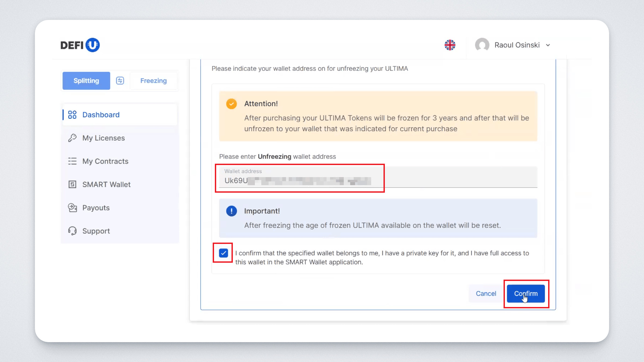Expand the Raoul Osinski account dropdown
Image resolution: width=644 pixels, height=362 pixels.
click(548, 45)
